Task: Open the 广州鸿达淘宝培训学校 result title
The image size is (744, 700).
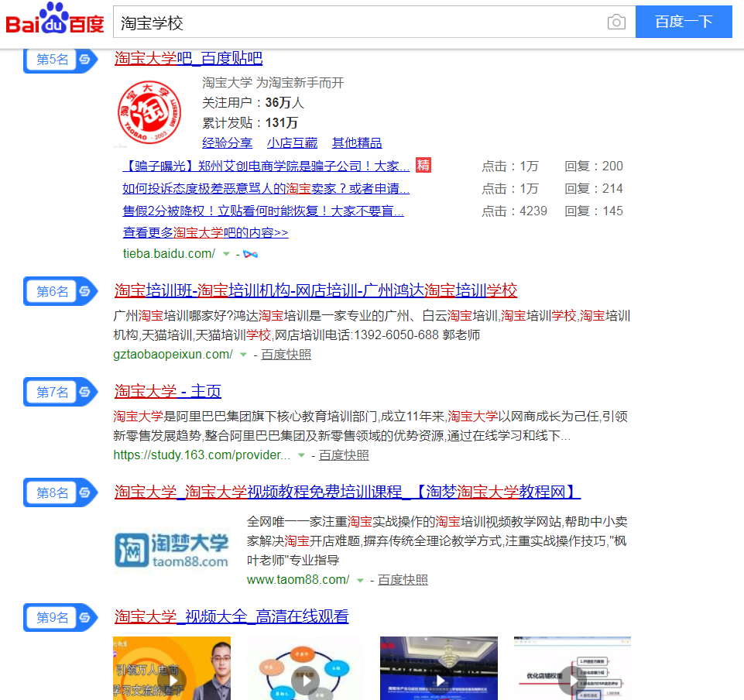Action: click(x=316, y=290)
